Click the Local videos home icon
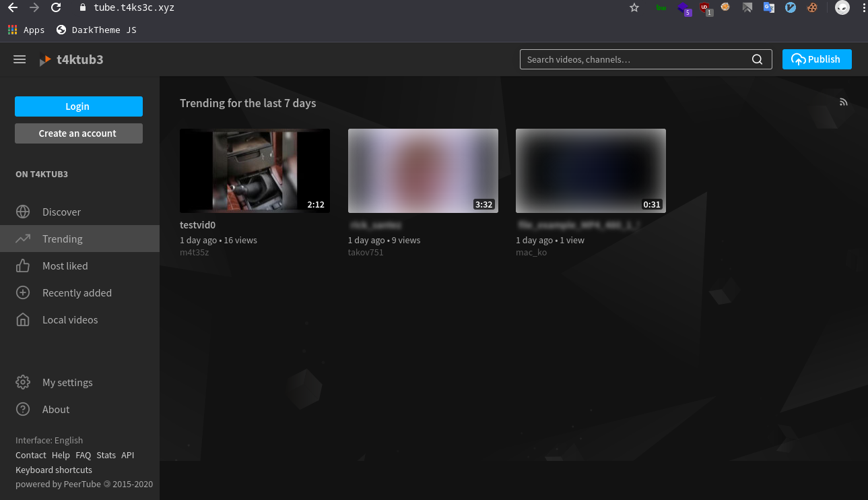This screenshot has height=500, width=868. click(x=23, y=319)
